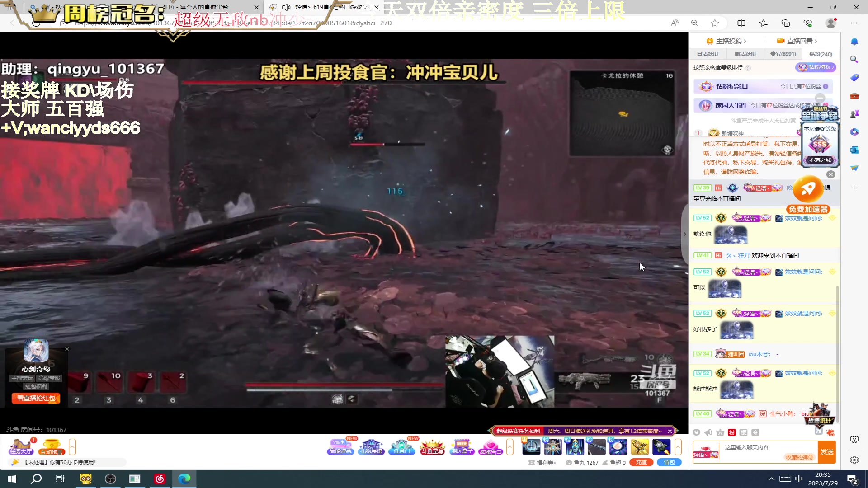Viewport: 868px width, 488px height.
Task: Open the 礼物展馆 gift gallery icon
Action: (371, 446)
